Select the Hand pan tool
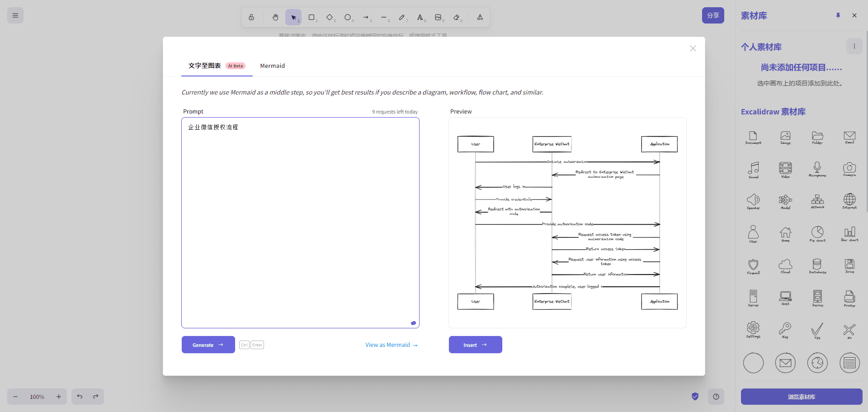The height and width of the screenshot is (412, 868). click(x=275, y=17)
